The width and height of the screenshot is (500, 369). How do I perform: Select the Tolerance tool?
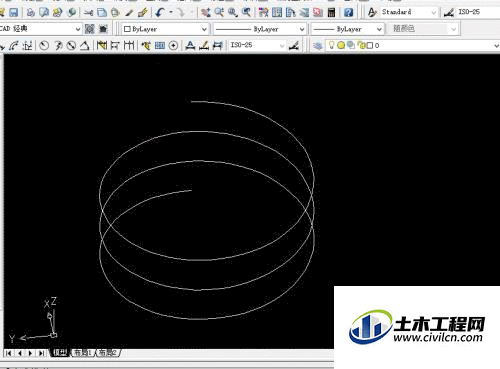click(160, 45)
